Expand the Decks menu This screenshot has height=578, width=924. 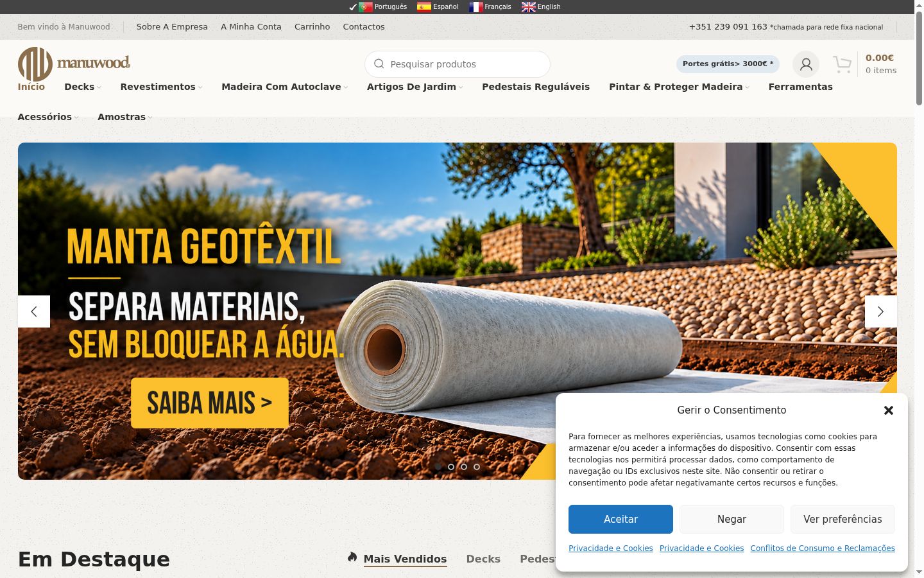(83, 87)
